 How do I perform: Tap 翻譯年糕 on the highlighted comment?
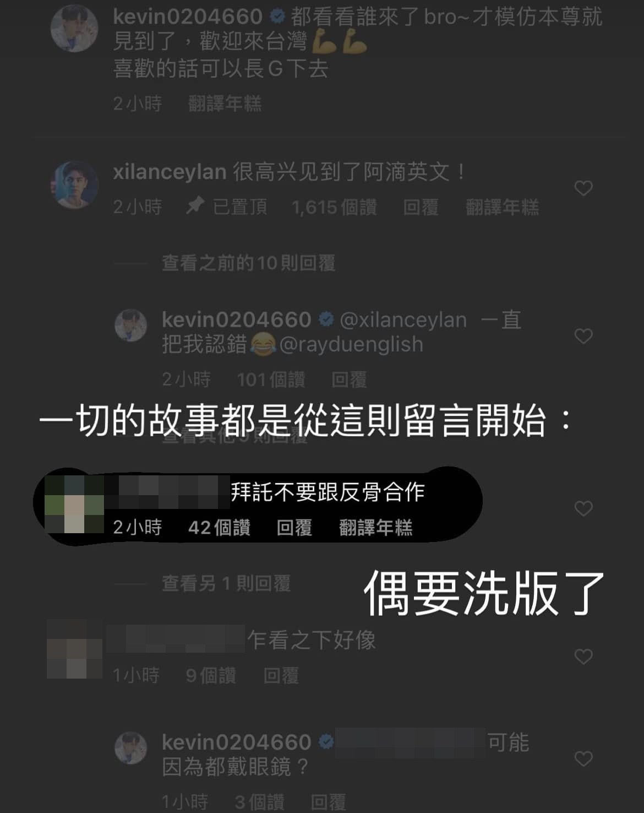(x=375, y=528)
